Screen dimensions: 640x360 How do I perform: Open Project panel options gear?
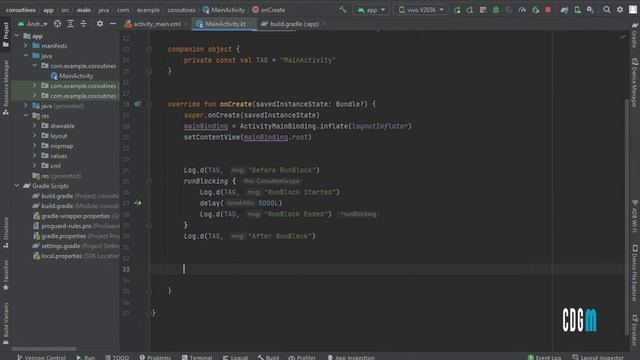click(x=100, y=24)
